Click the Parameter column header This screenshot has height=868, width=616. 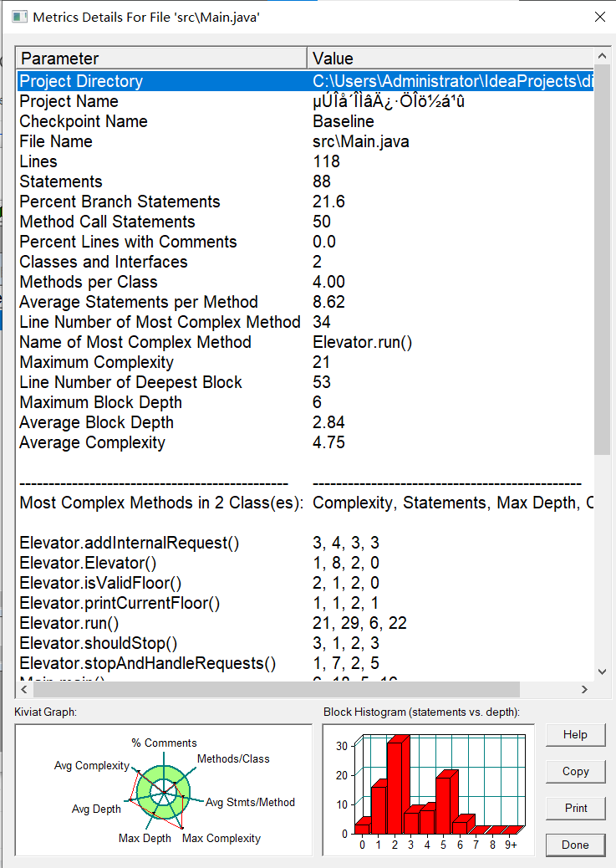tap(161, 59)
